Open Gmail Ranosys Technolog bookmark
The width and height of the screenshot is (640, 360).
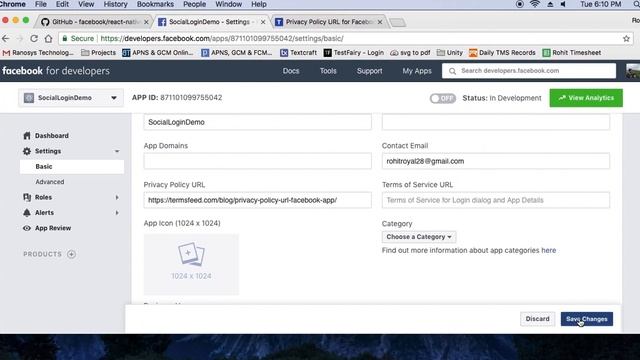click(38, 53)
